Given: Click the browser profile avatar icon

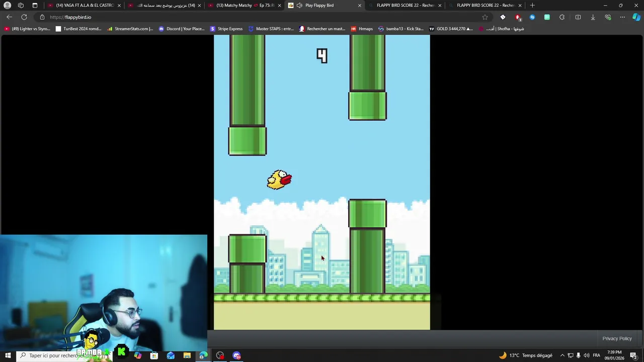Looking at the screenshot, I should click(7, 5).
